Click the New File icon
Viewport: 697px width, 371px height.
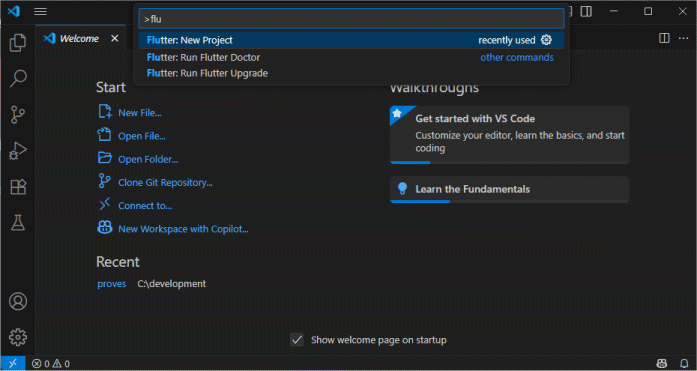pyautogui.click(x=105, y=111)
